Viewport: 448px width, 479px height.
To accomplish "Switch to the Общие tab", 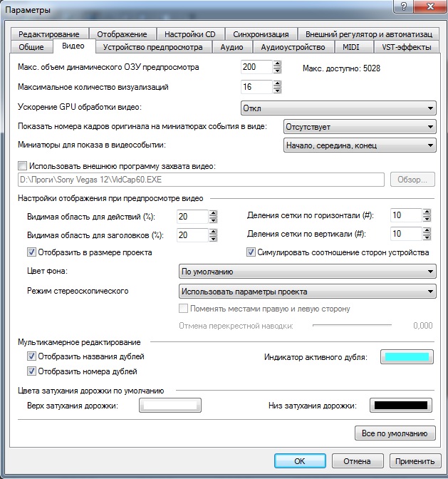I will (31, 47).
